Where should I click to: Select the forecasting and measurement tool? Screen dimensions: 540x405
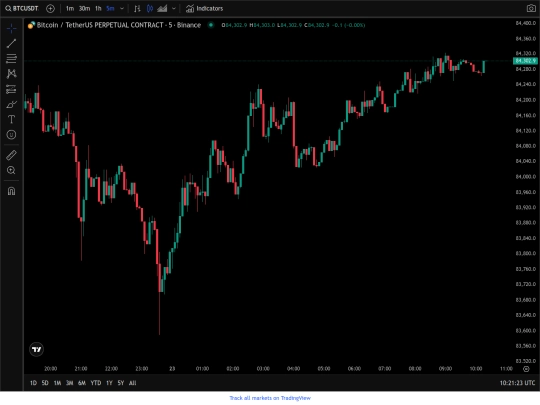coord(11,89)
